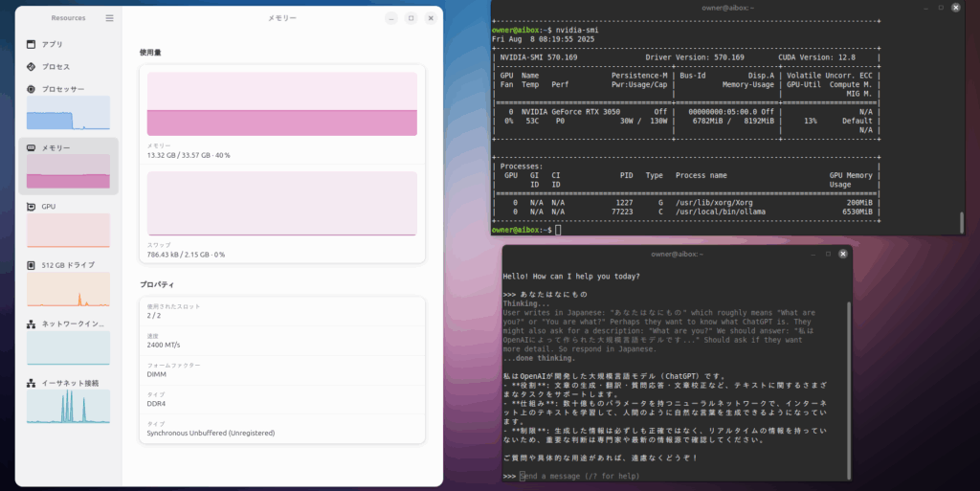Click the 6530MiB GPU memory value
This screenshot has width=980, height=491.
(x=857, y=212)
